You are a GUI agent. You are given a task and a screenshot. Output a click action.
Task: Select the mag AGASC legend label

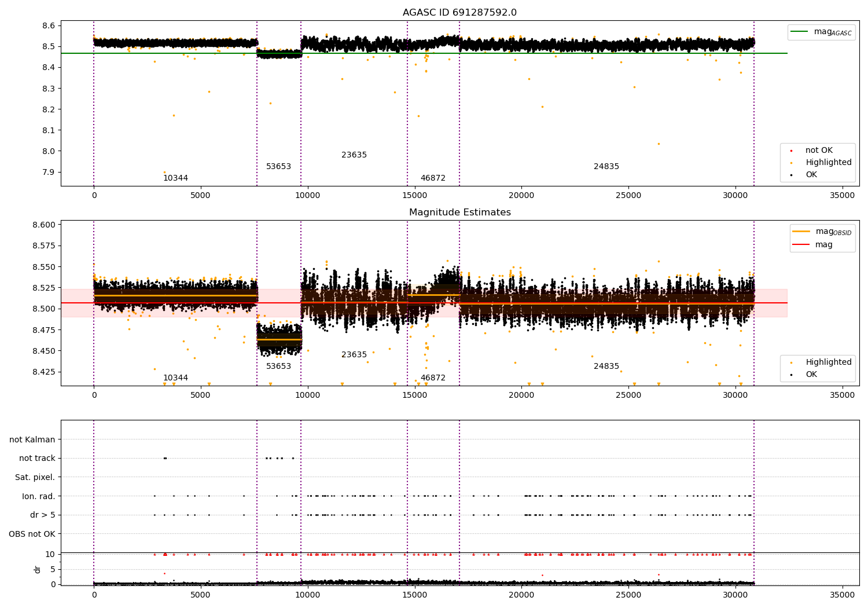click(x=833, y=32)
